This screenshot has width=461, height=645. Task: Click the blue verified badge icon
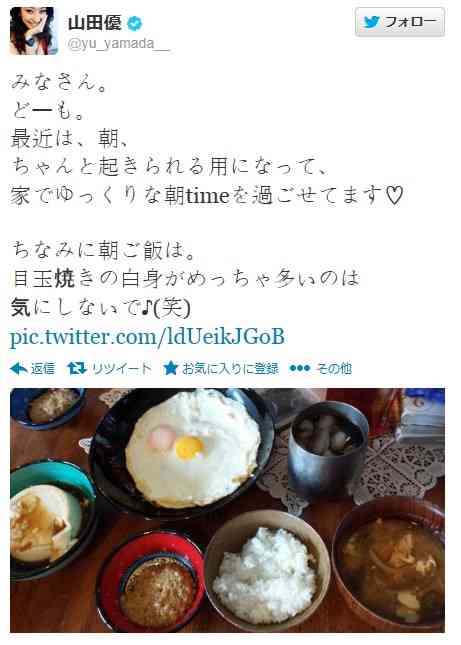coord(134,23)
